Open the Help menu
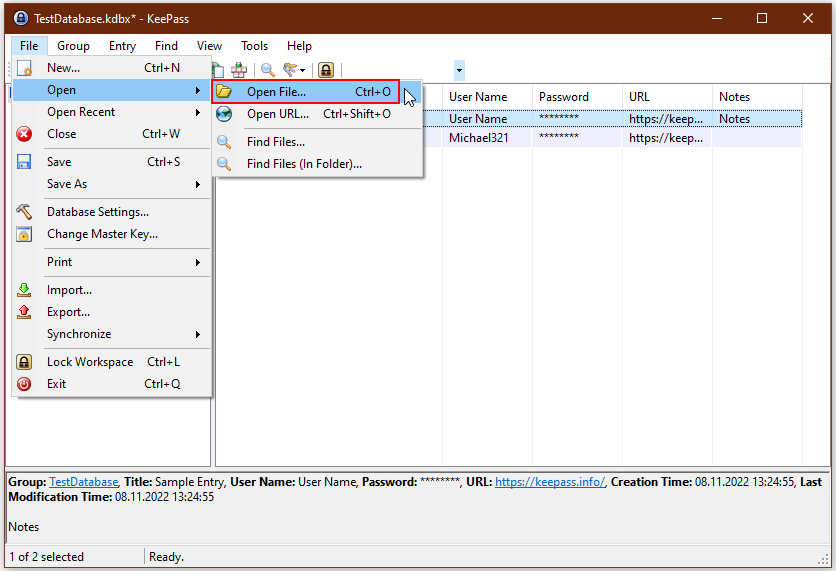The image size is (836, 571). click(299, 46)
